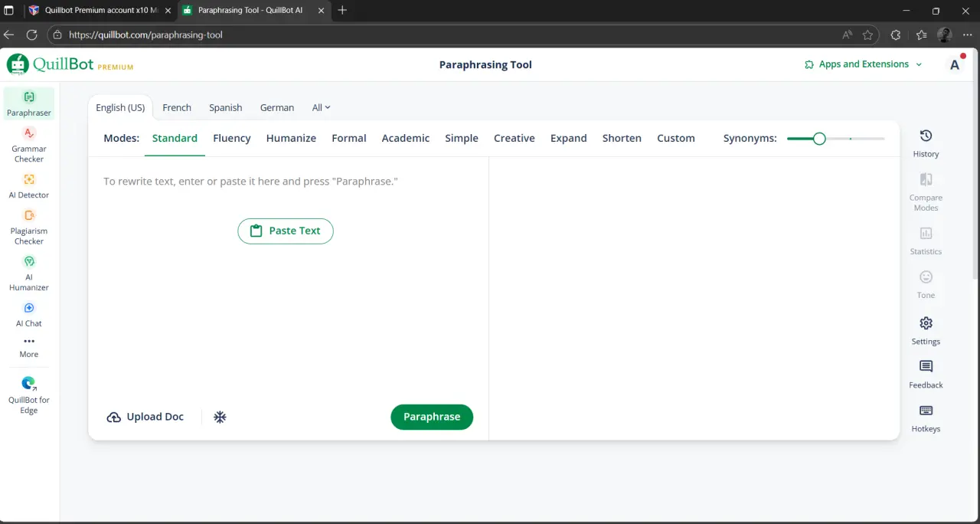The width and height of the screenshot is (980, 524).
Task: Select Standard paraphrase mode
Action: [x=175, y=139]
